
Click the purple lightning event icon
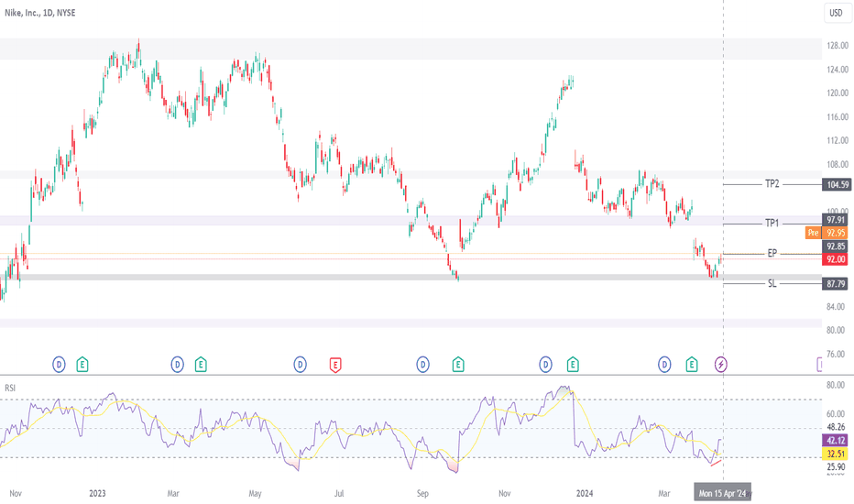720,364
